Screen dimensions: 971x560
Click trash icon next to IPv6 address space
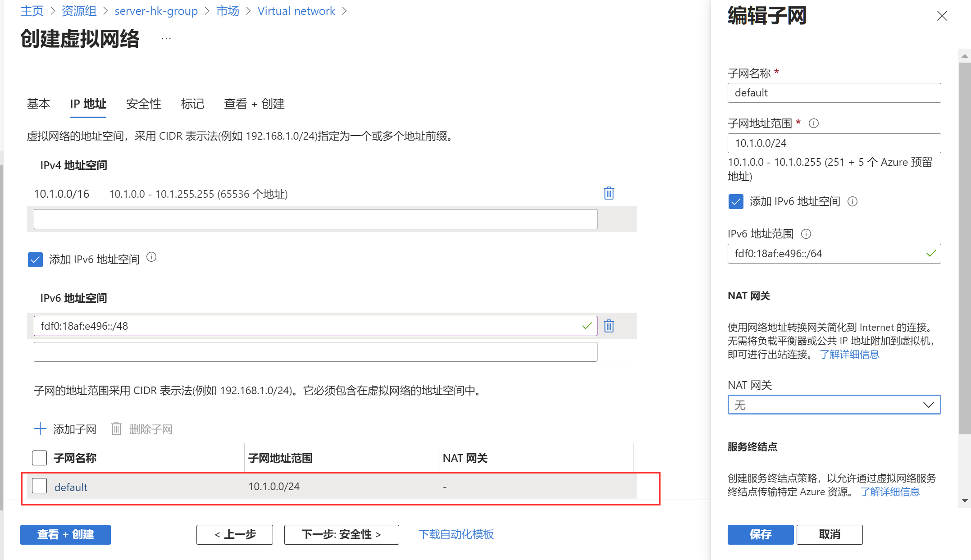pyautogui.click(x=609, y=326)
